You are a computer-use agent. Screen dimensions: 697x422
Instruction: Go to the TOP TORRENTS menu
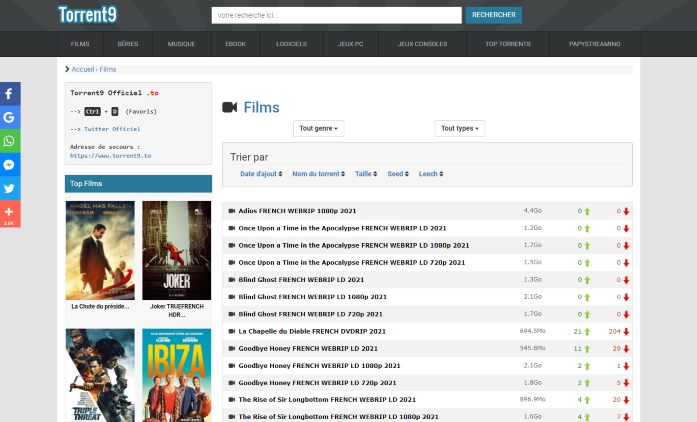point(507,44)
